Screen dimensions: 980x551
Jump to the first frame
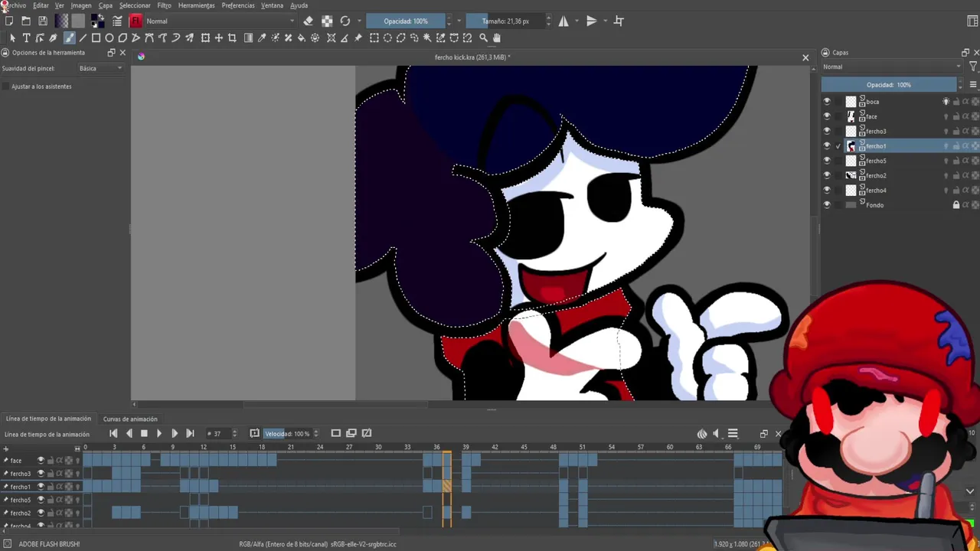coord(113,434)
